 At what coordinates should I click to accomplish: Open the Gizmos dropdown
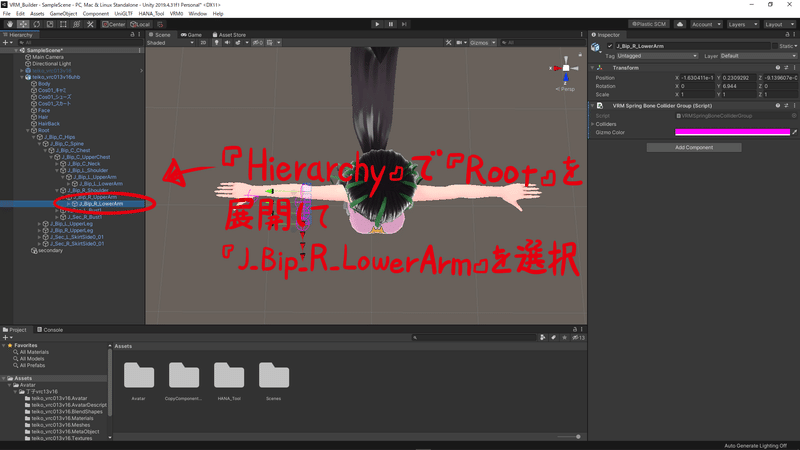click(x=482, y=43)
